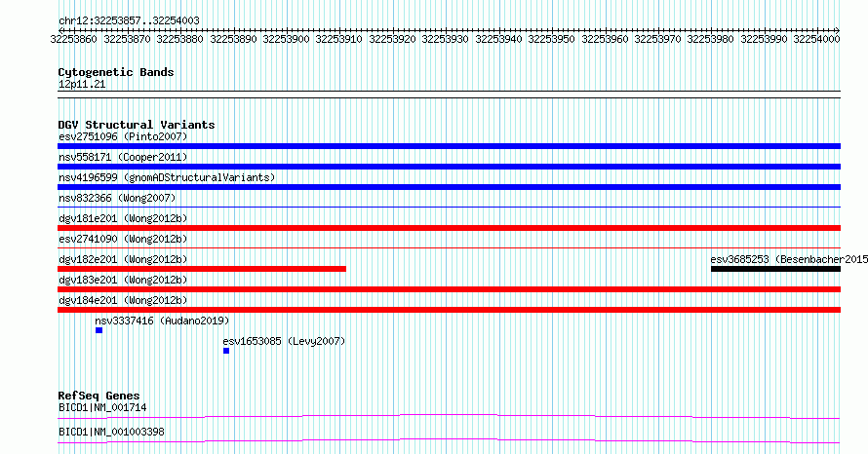This screenshot has height=454, width=868.
Task: Click the RefSeq Genes track title
Action: coord(99,396)
